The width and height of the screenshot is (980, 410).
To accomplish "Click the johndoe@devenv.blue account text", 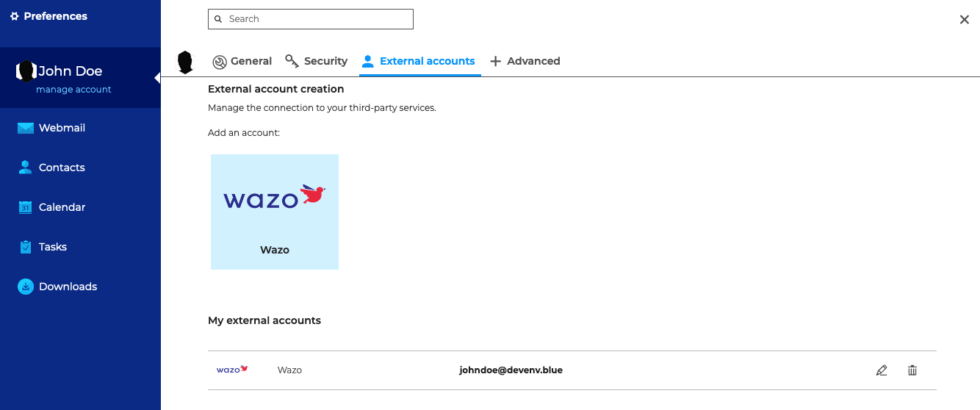I will (511, 370).
